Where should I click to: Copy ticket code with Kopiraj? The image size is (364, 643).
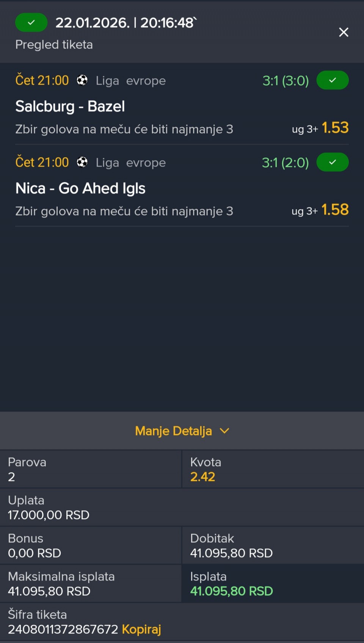click(x=141, y=629)
